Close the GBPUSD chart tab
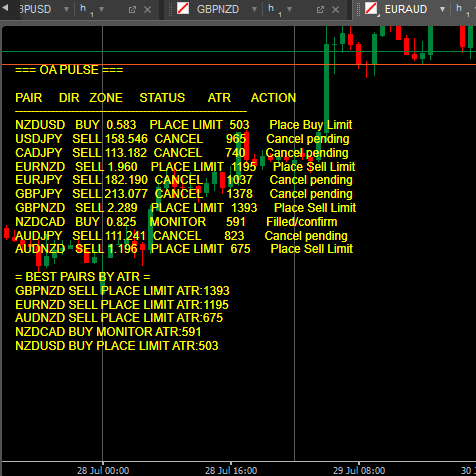 [147, 10]
